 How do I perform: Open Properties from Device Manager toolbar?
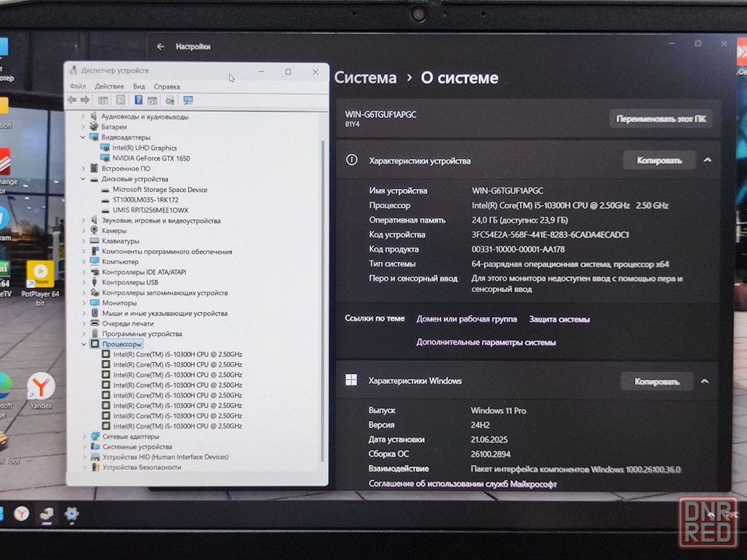[121, 100]
